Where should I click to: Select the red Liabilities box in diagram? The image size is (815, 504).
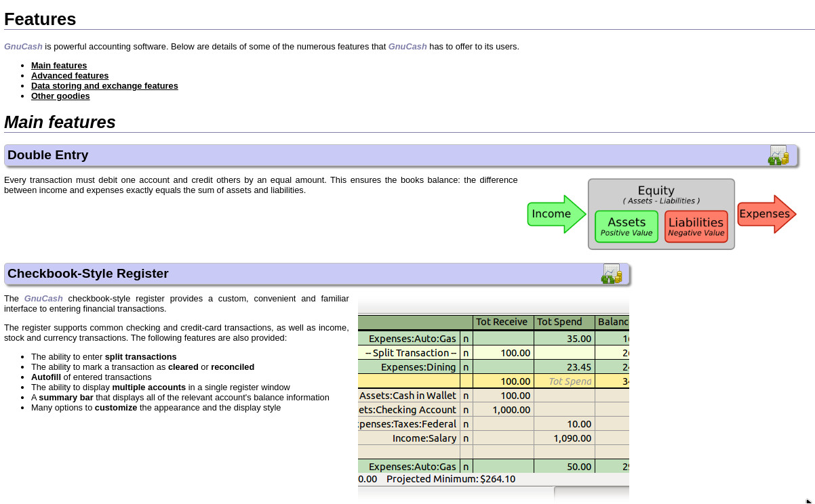click(696, 226)
